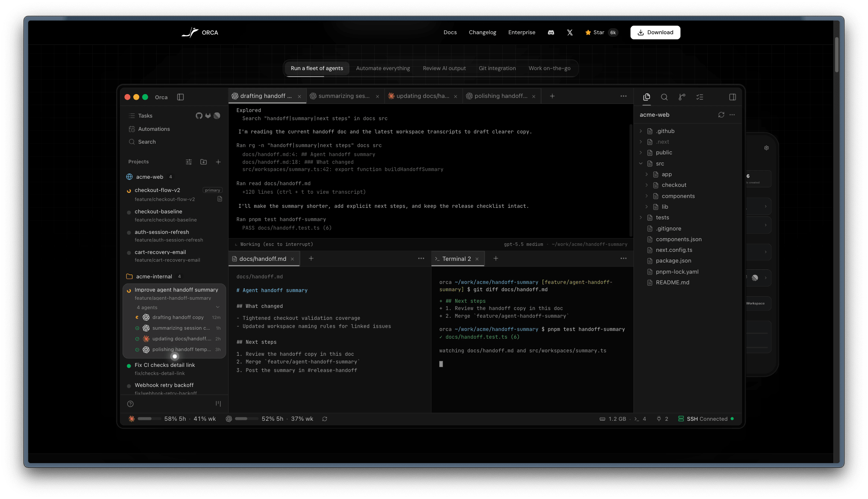The image size is (868, 499).
Task: Open README.md in the file tree
Action: click(x=672, y=283)
